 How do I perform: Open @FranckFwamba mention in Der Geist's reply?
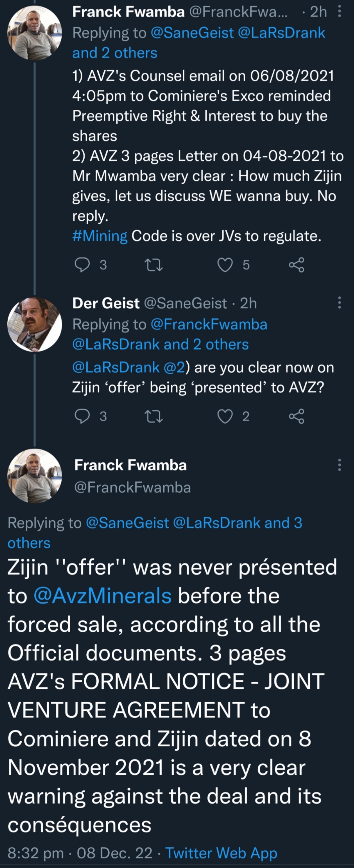pos(209,324)
